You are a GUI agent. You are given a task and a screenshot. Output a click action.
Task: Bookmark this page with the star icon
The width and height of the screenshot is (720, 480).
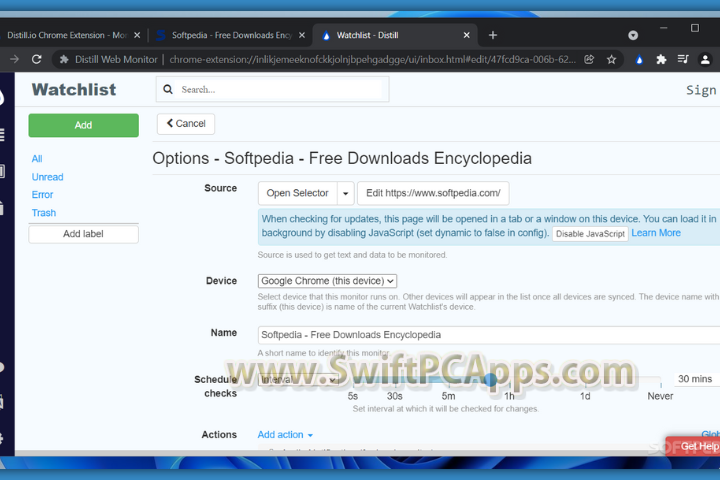click(x=611, y=59)
